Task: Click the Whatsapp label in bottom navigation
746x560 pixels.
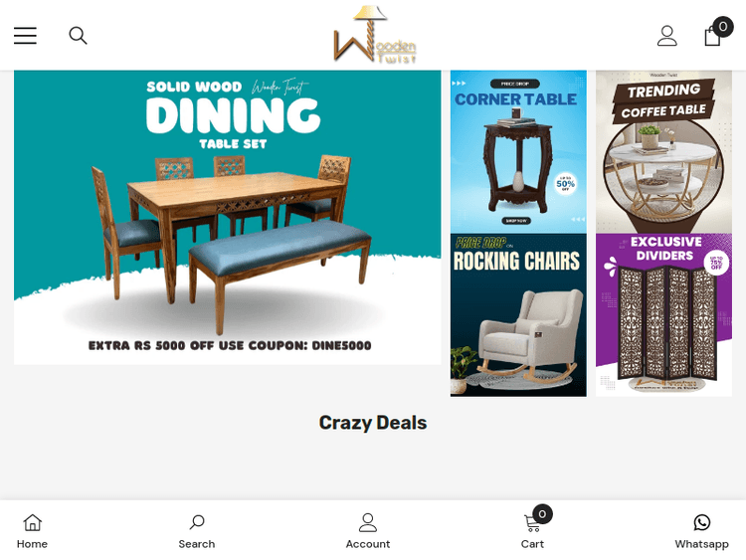Action: click(702, 544)
